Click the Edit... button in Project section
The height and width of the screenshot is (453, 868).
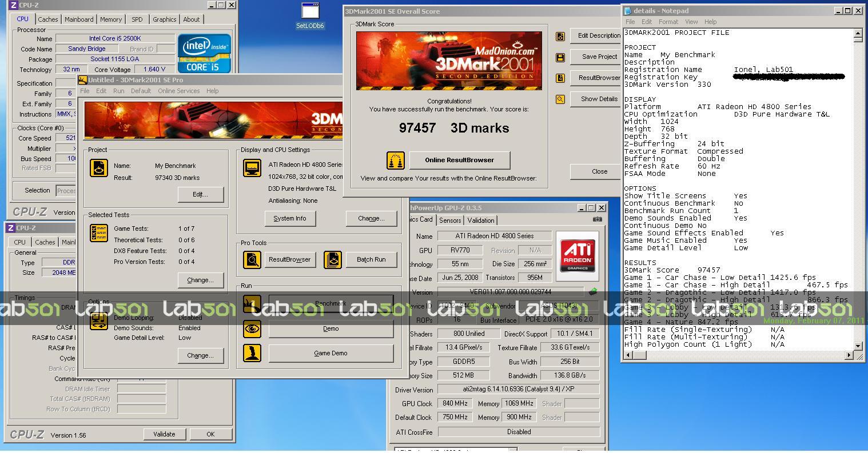pos(200,194)
